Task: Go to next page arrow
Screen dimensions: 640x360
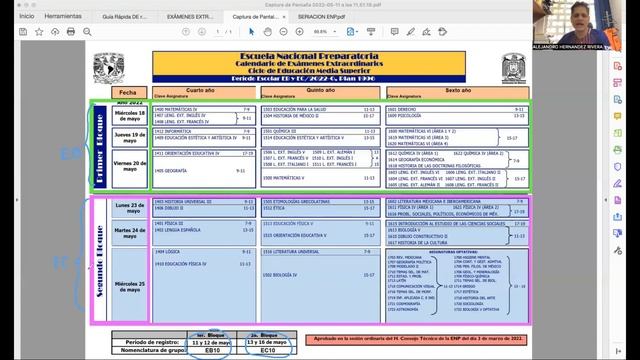Action: [202, 32]
